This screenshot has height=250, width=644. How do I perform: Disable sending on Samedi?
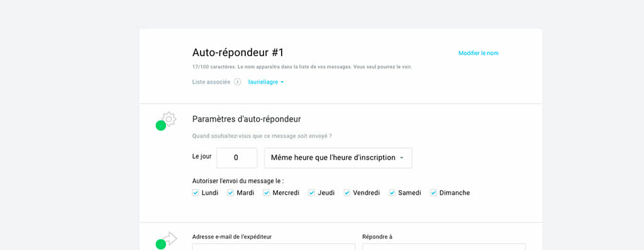click(392, 193)
